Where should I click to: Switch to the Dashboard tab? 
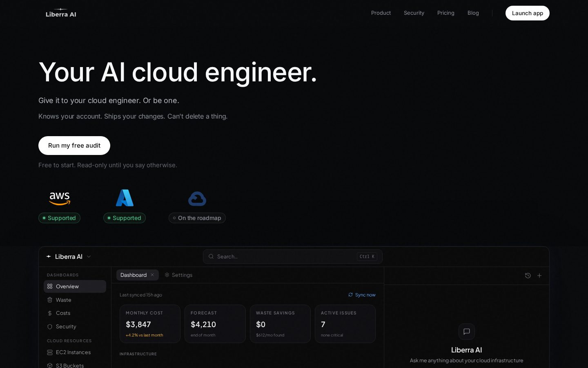pyautogui.click(x=138, y=275)
